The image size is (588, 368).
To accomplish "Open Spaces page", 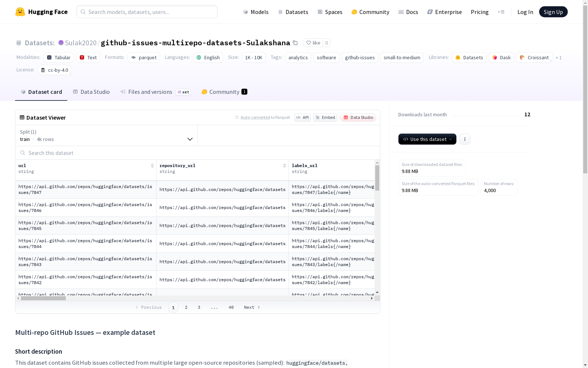I will 330,12.
